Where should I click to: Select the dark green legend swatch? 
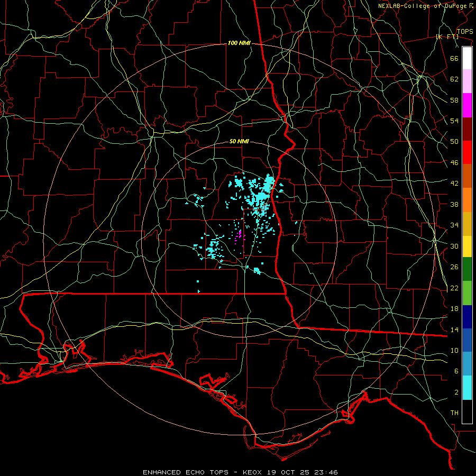[467, 269]
